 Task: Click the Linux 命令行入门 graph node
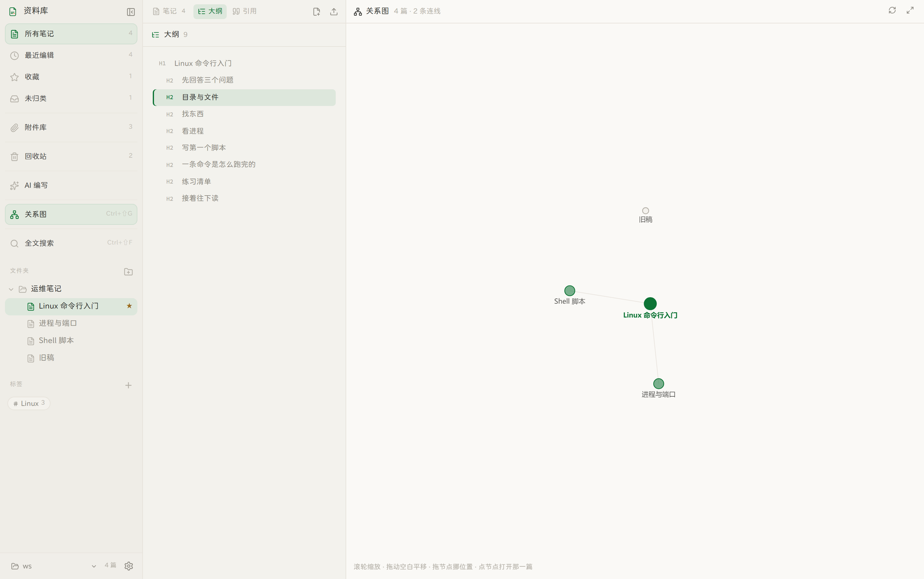click(x=650, y=304)
